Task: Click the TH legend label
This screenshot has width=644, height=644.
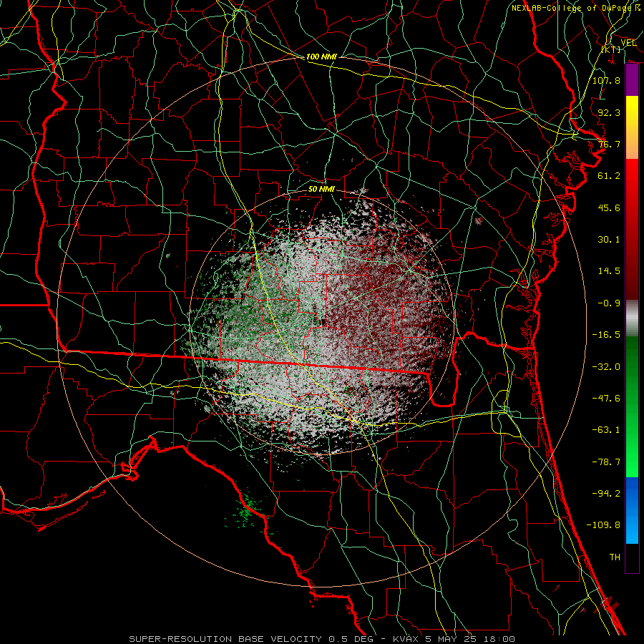Action: coord(615,557)
